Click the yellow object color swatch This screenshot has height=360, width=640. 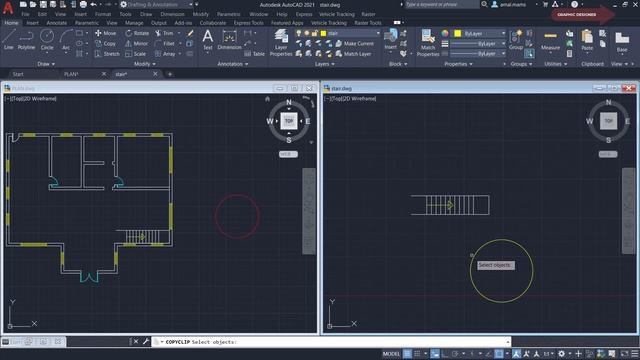pos(458,33)
